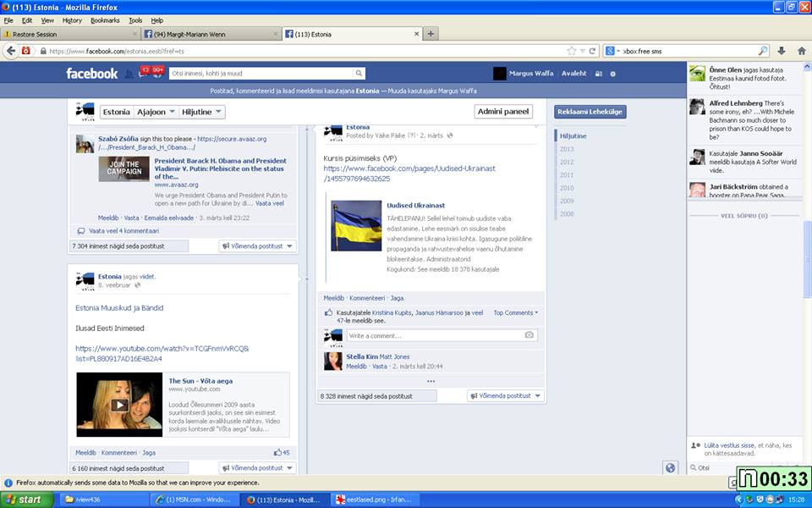Click the chat Otsi search field
The width and height of the screenshot is (812, 508).
712,467
